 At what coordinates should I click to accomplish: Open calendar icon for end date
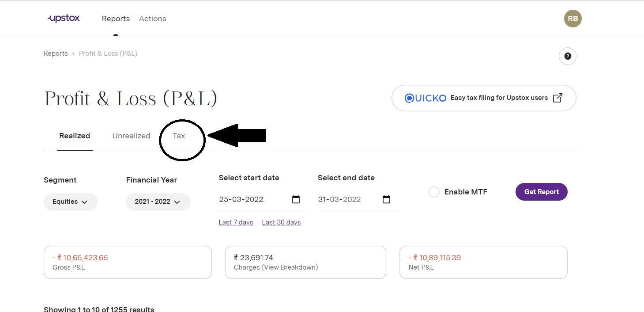click(x=386, y=199)
